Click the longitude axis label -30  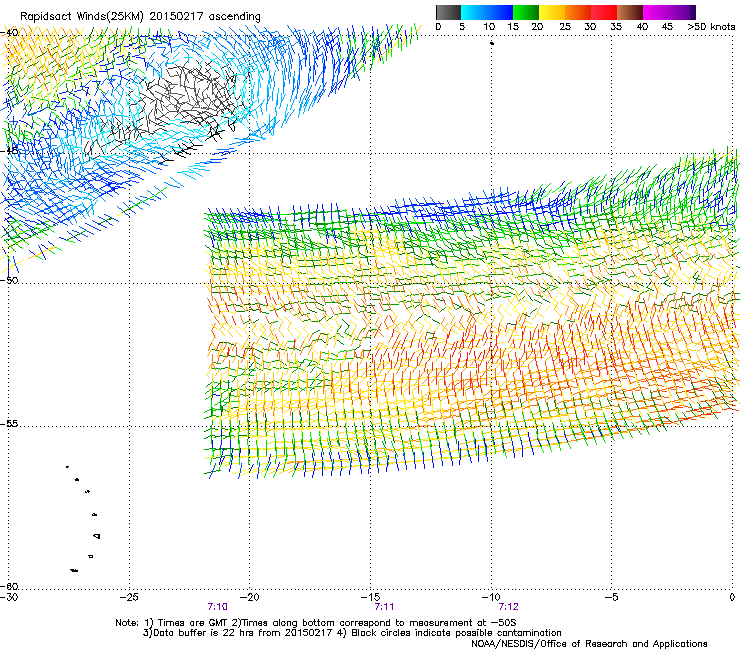(9, 597)
